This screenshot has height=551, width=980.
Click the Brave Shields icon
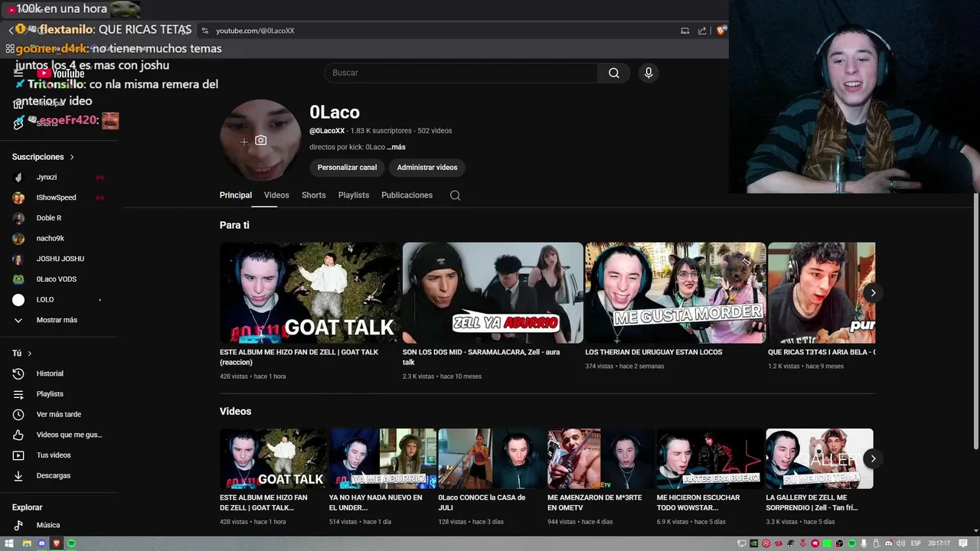(x=720, y=31)
